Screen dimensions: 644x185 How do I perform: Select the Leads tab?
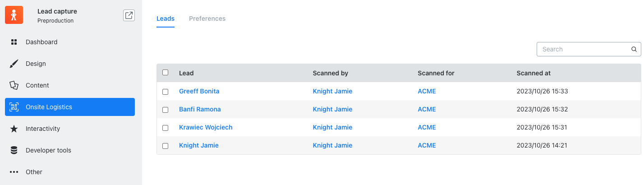[166, 18]
